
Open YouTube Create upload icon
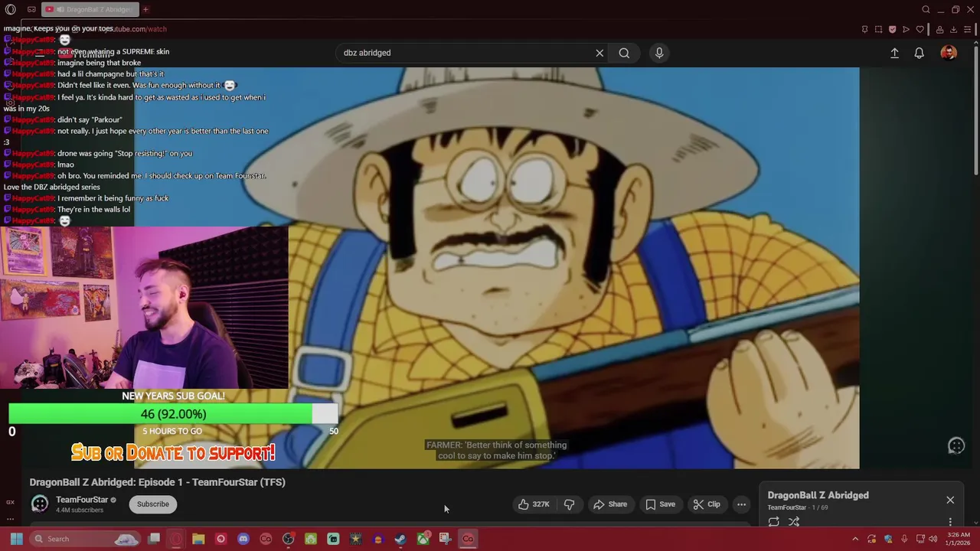click(894, 53)
